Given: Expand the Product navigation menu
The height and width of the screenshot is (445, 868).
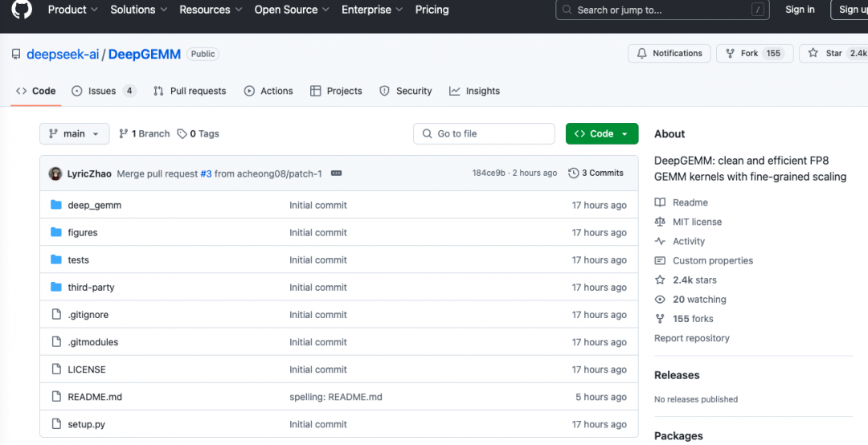Looking at the screenshot, I should coord(72,10).
